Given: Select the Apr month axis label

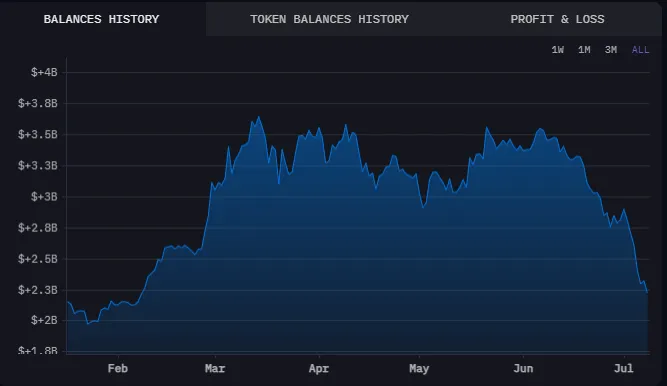Looking at the screenshot, I should (319, 368).
